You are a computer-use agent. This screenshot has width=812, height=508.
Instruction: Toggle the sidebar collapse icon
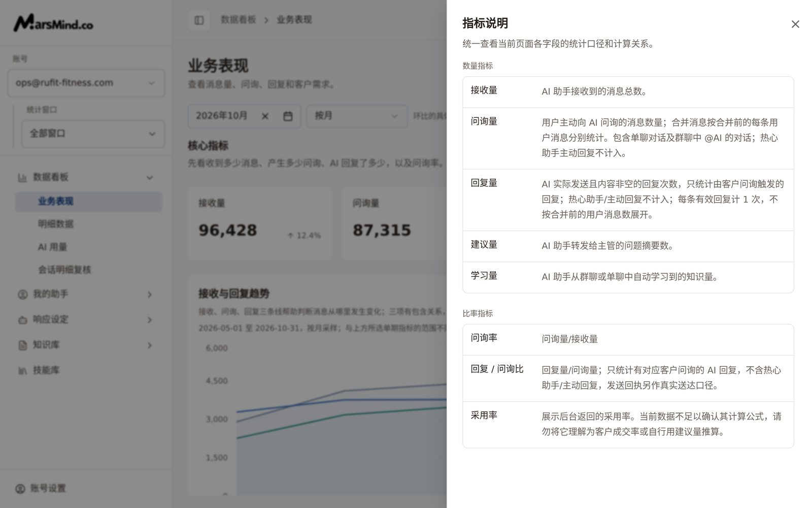[x=199, y=20]
